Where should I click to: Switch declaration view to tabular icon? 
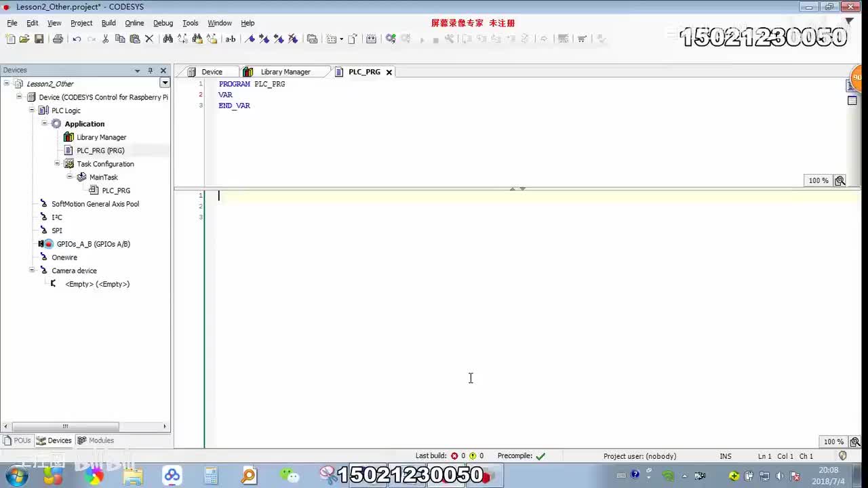852,100
